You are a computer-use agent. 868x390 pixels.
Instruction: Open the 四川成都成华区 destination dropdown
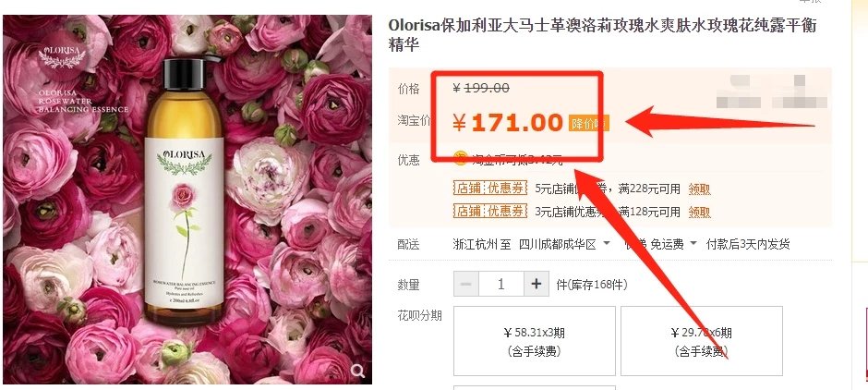(564, 244)
